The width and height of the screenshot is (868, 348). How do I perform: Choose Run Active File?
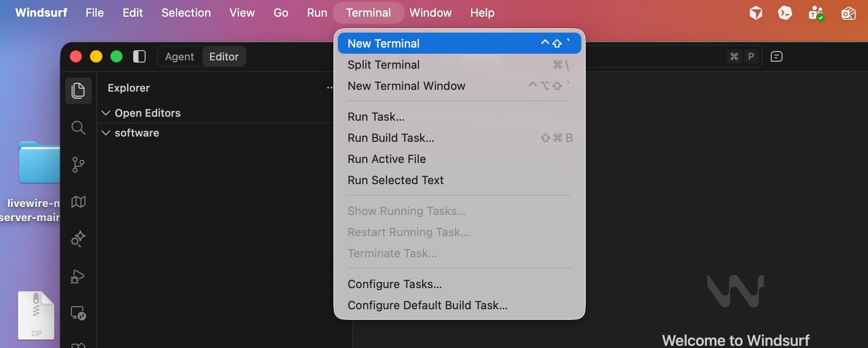click(x=459, y=159)
